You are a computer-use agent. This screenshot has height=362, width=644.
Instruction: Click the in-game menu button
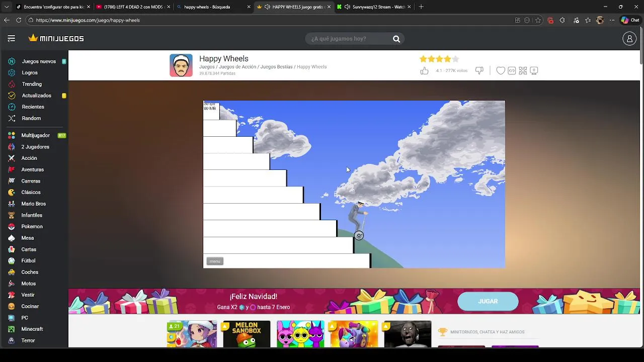215,261
